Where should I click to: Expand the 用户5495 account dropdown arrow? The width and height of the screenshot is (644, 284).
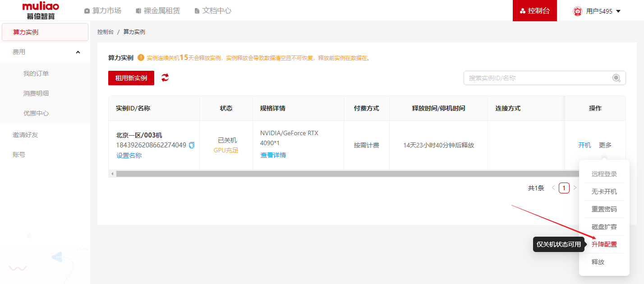618,11
